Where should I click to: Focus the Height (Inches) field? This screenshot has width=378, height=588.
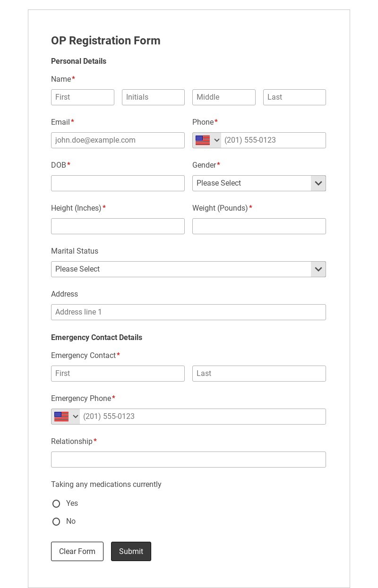pos(118,226)
